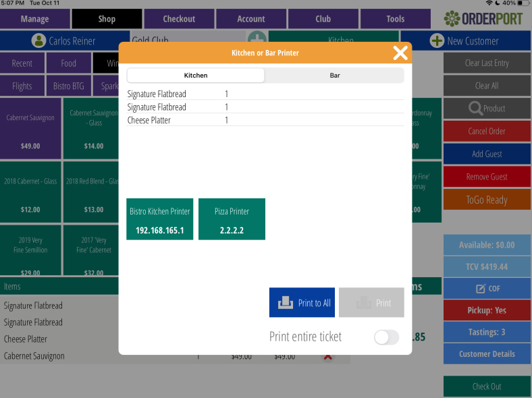Switch to the Kitchen printer tab

(196, 76)
